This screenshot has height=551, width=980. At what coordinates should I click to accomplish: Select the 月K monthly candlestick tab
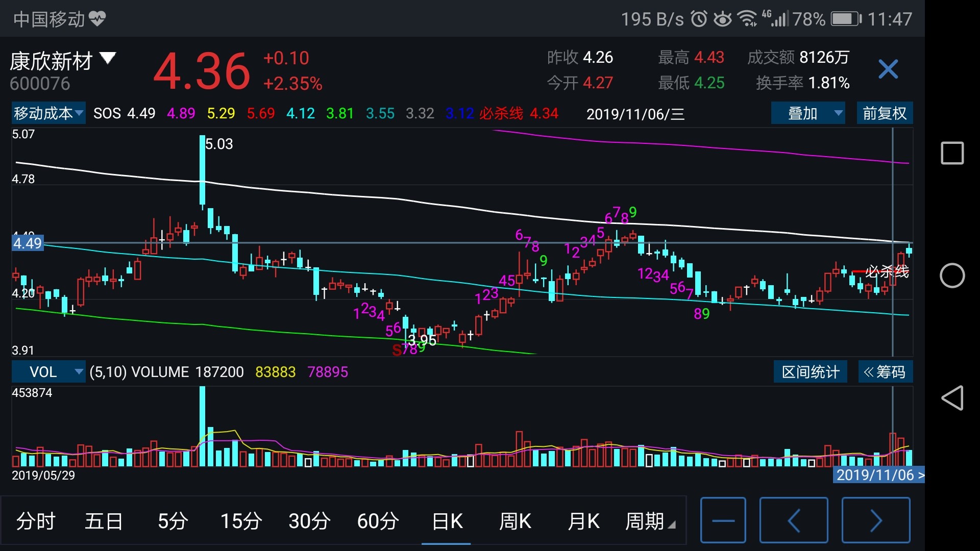pos(583,521)
